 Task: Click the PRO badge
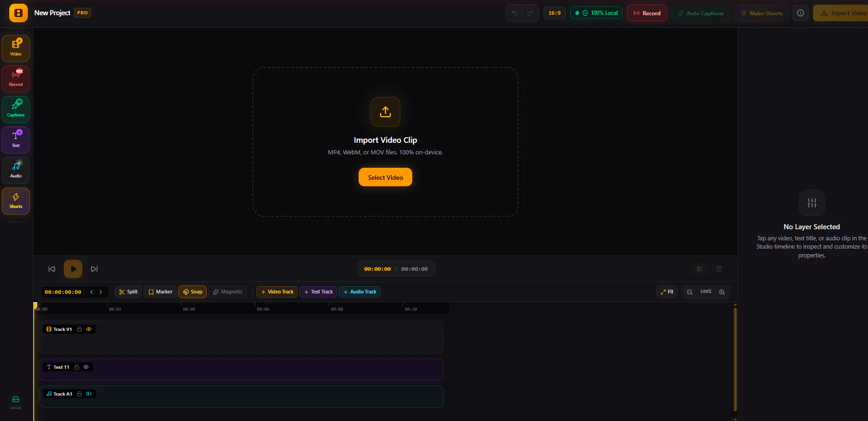(x=82, y=13)
